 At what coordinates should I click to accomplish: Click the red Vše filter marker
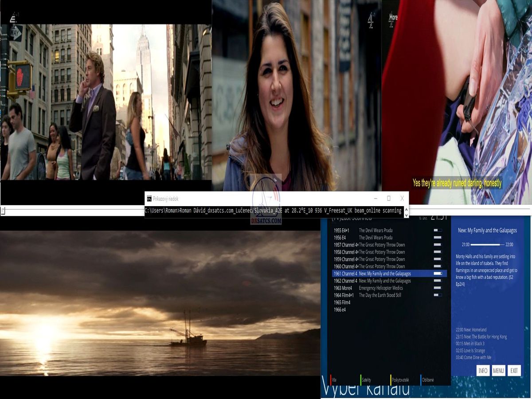coord(331,380)
